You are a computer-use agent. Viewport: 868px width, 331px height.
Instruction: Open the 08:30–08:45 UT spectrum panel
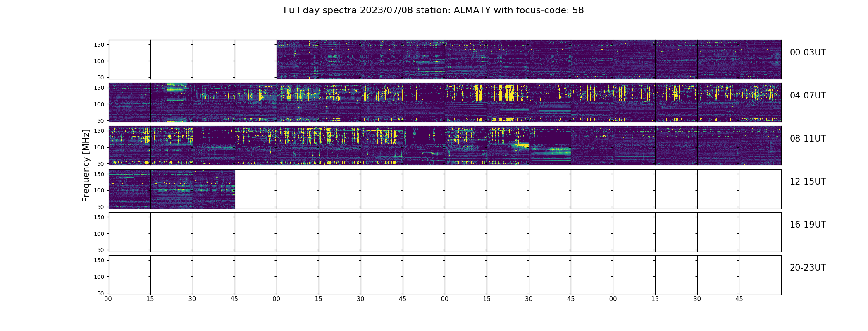point(214,146)
